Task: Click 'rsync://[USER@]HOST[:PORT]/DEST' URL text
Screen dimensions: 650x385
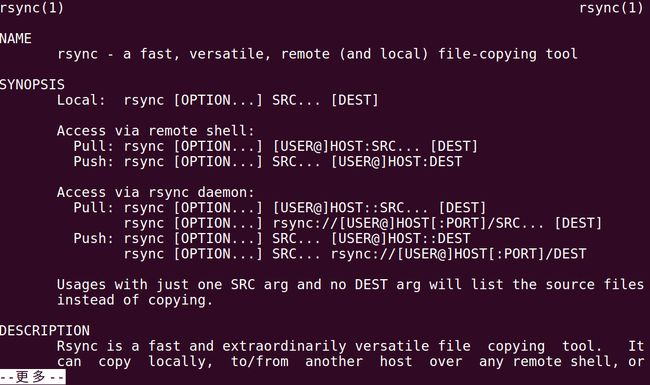Action: 458,254
